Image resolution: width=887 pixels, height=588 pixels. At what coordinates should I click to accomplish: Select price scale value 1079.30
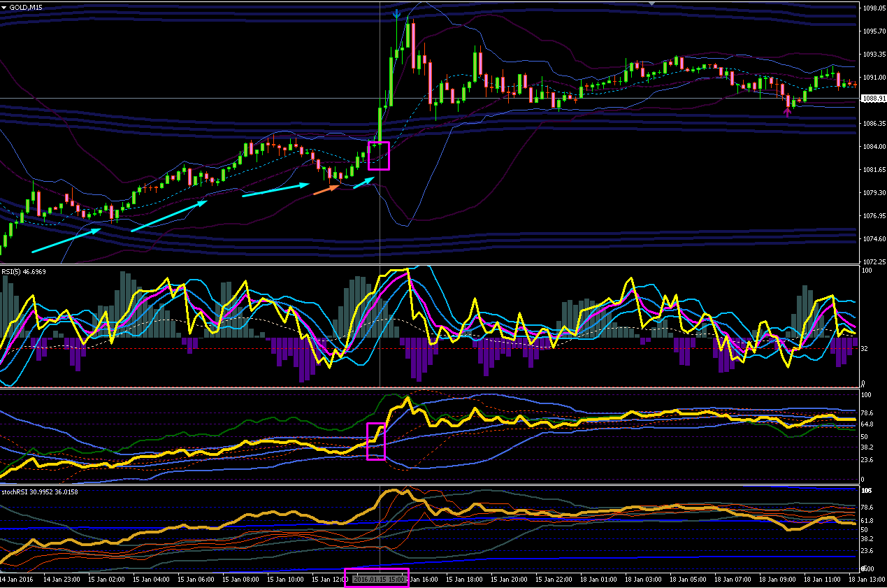874,193
